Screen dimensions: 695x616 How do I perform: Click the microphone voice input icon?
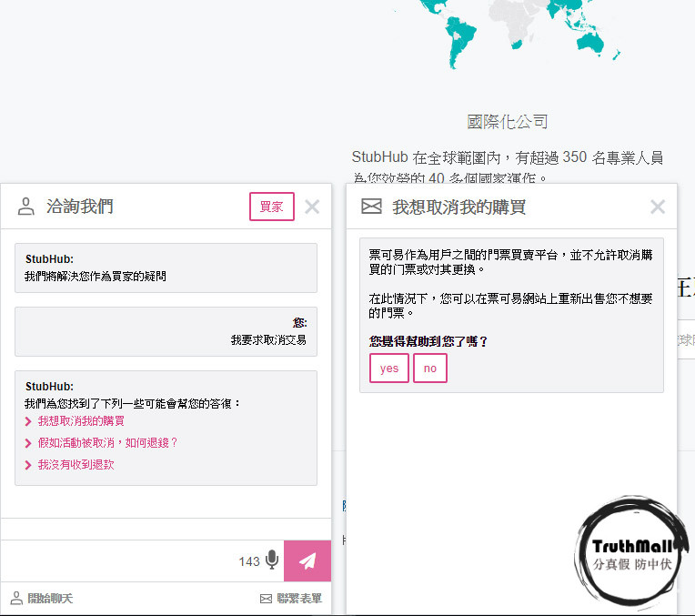point(272,560)
